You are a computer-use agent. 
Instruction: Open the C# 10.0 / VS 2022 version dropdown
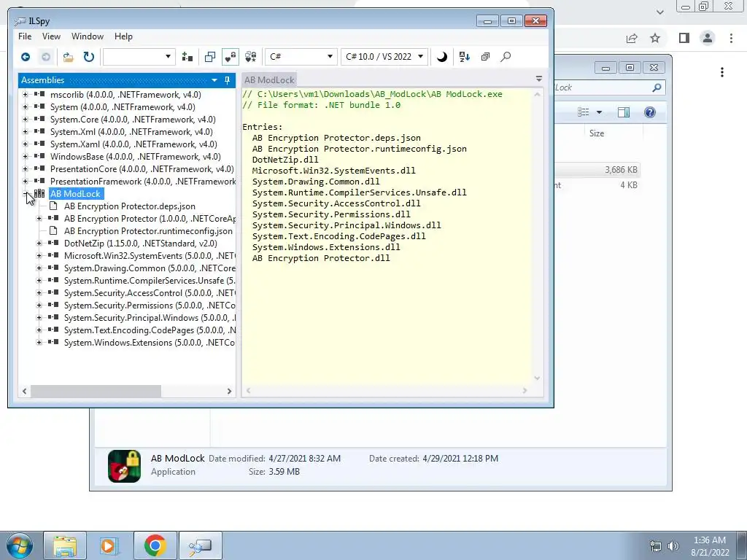(x=384, y=57)
